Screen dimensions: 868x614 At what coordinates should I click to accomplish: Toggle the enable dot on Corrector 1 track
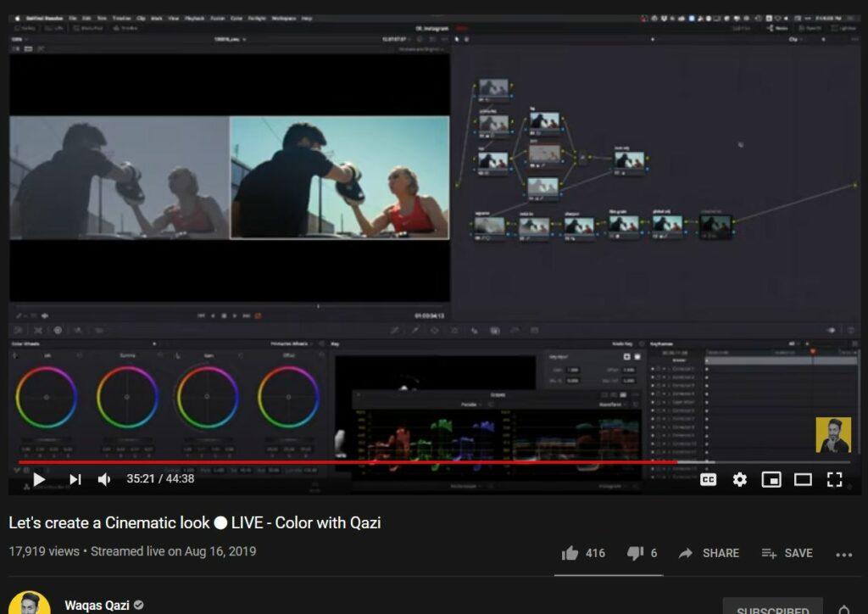652,369
